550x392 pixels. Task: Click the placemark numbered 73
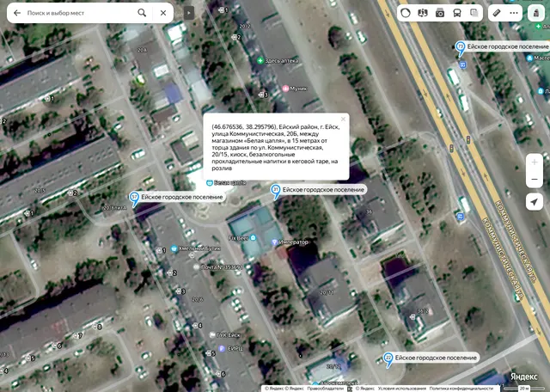[461, 48]
